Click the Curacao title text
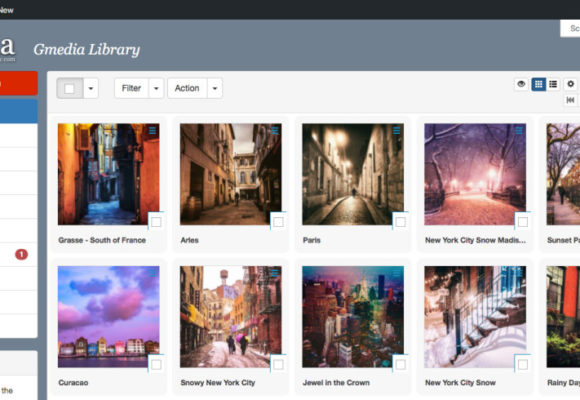580x400 pixels. pyautogui.click(x=73, y=383)
